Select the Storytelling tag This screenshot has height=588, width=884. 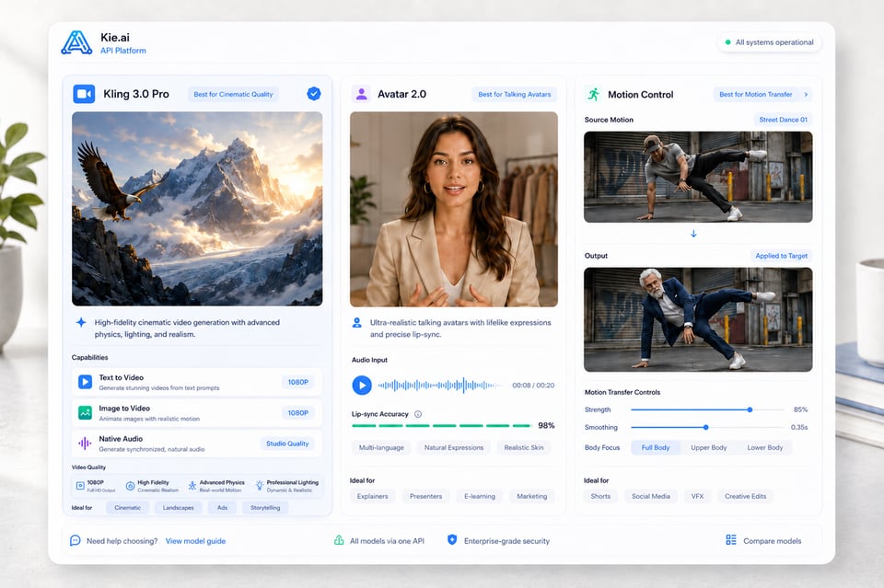point(265,507)
